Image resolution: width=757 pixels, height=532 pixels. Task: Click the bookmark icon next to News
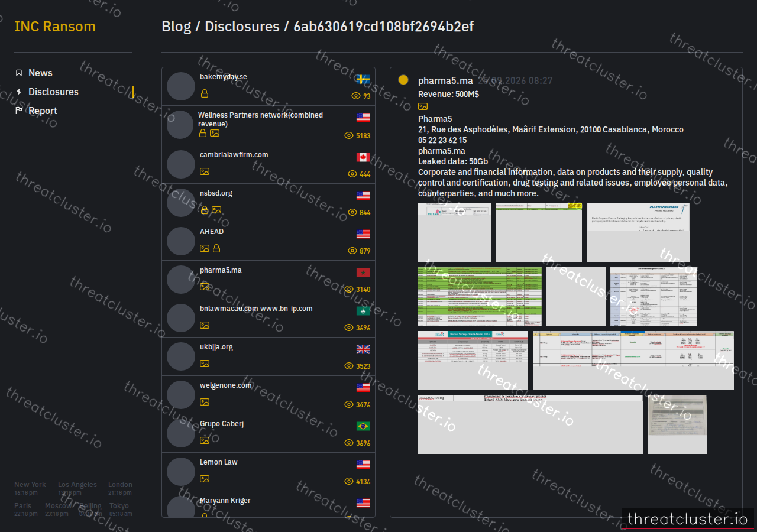coord(19,73)
